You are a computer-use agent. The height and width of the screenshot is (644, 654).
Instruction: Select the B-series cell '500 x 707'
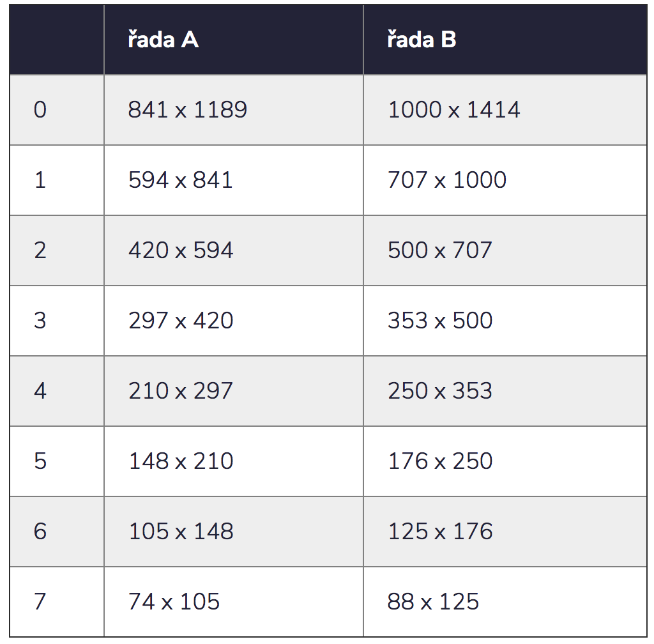tap(505, 250)
